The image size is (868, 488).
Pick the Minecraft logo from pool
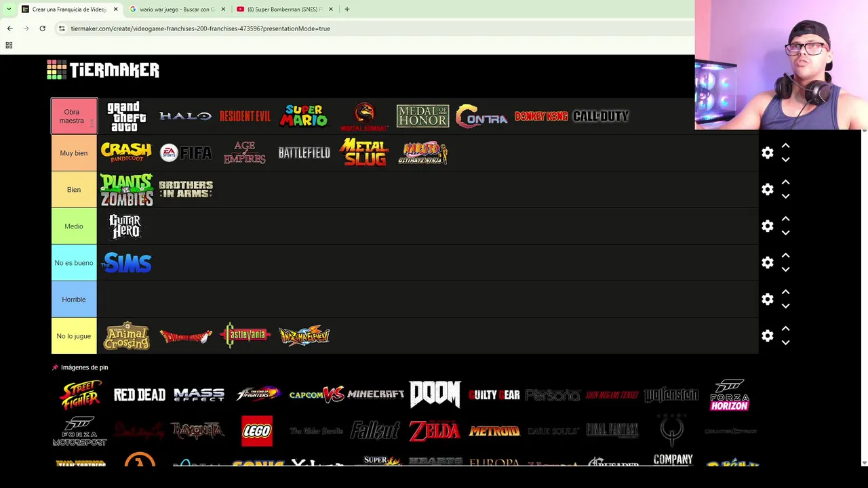[376, 394]
